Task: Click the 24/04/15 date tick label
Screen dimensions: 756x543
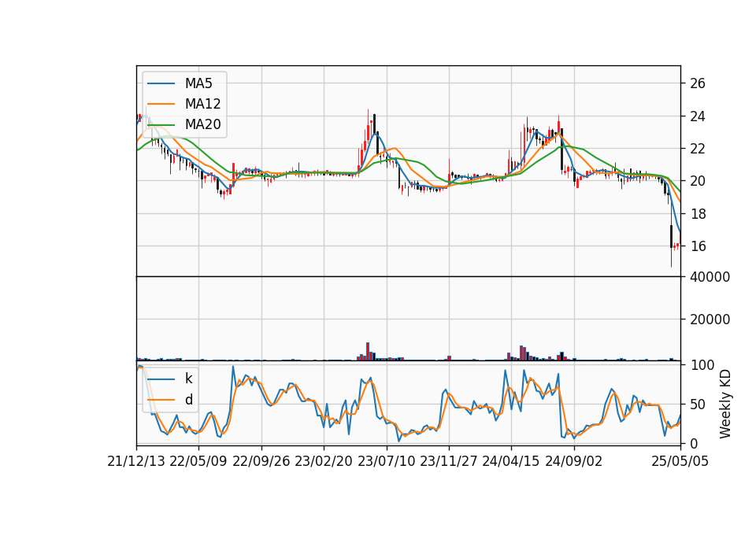Action: click(x=511, y=461)
